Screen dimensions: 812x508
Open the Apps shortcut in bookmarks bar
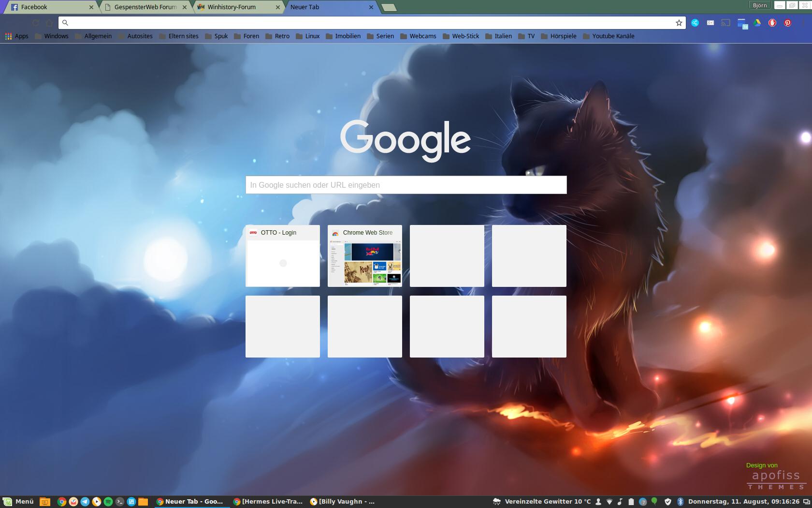click(16, 36)
